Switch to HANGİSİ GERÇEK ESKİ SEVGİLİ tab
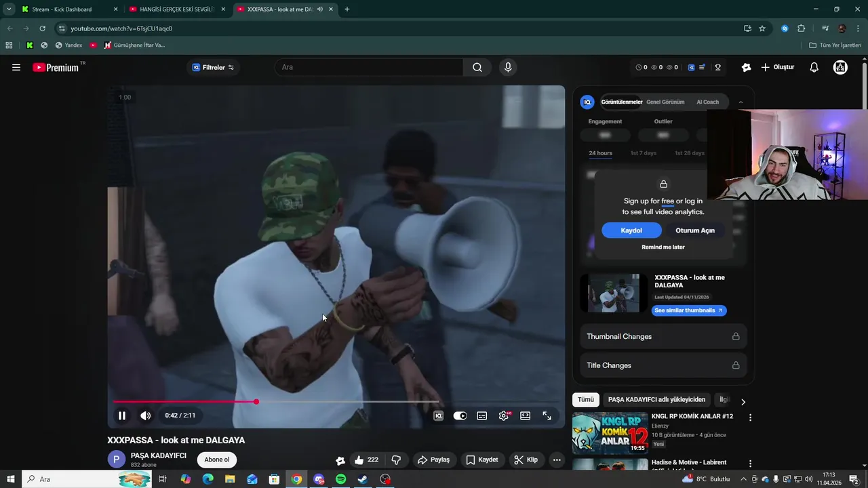Viewport: 868px width, 488px height. (x=176, y=9)
